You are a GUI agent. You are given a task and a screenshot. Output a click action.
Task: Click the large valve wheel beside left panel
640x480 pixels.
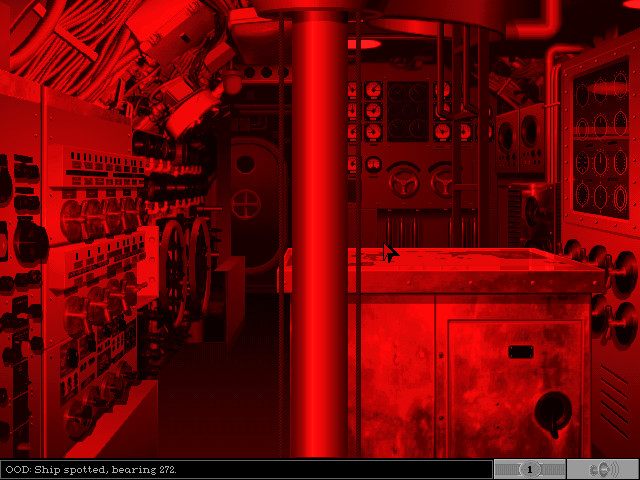173,273
